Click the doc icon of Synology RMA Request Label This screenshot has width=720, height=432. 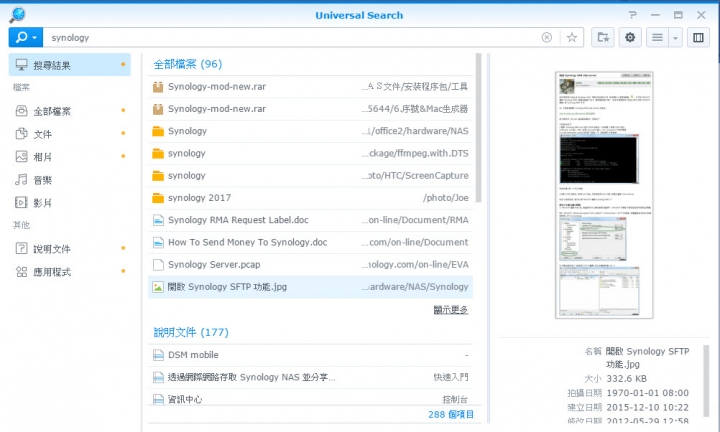point(158,220)
